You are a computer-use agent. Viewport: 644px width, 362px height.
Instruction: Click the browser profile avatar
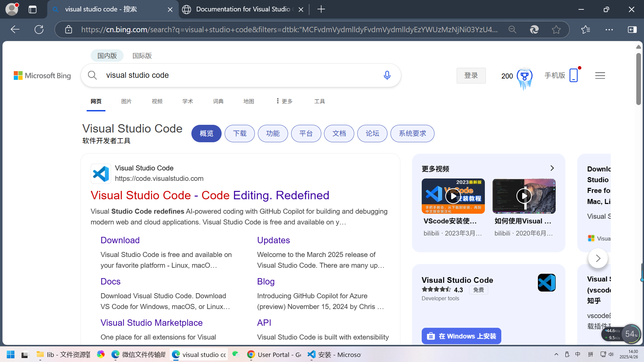(12, 9)
